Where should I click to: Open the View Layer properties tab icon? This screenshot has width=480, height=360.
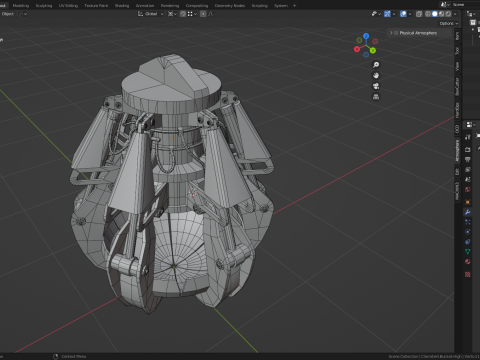(468, 169)
